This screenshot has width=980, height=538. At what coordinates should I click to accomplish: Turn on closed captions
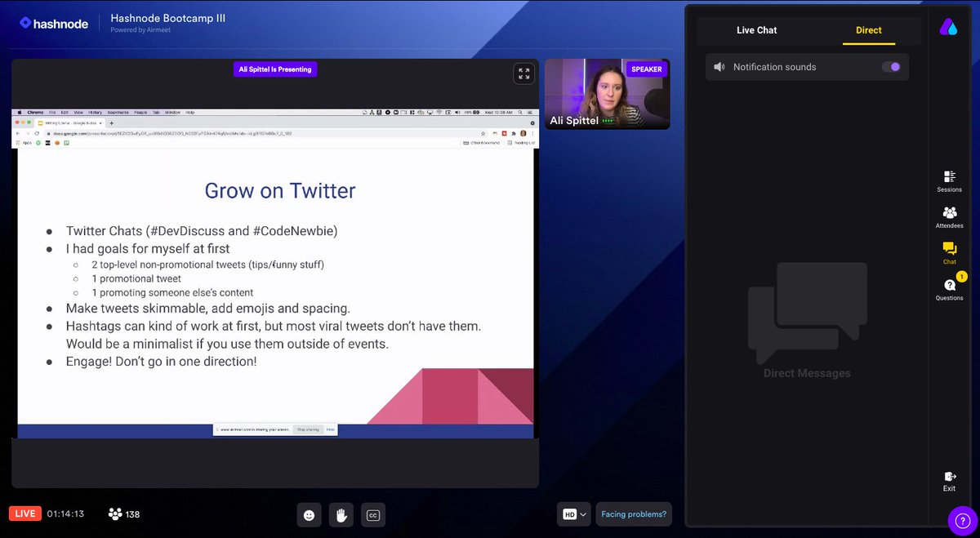[373, 514]
